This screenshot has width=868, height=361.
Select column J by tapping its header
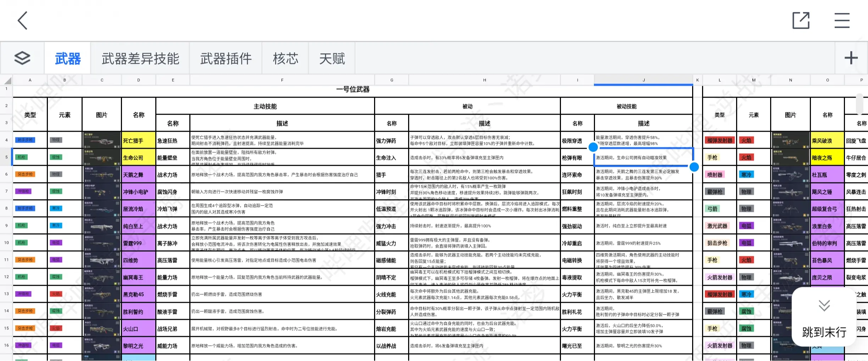[643, 80]
